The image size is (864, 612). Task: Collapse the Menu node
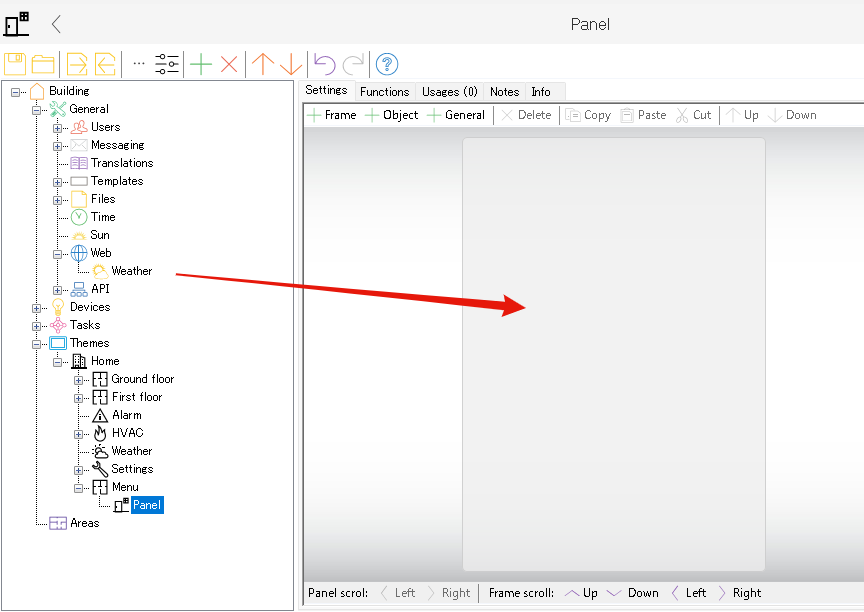(78, 488)
